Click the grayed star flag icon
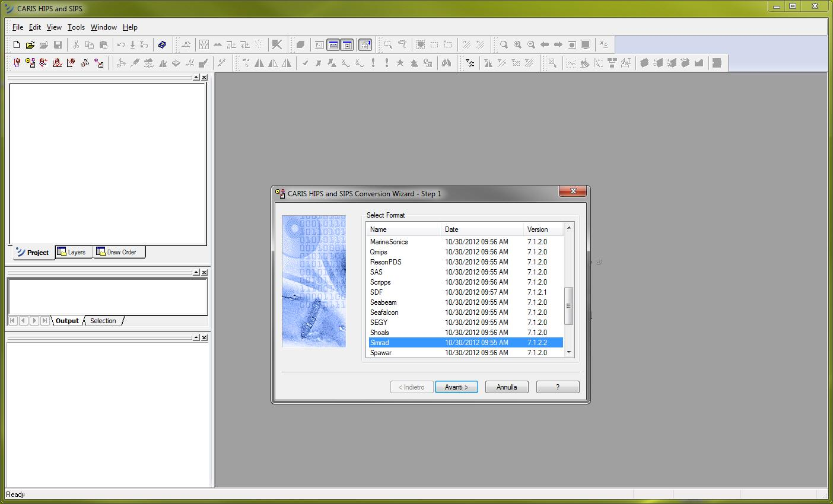The width and height of the screenshot is (833, 504). coord(400,63)
